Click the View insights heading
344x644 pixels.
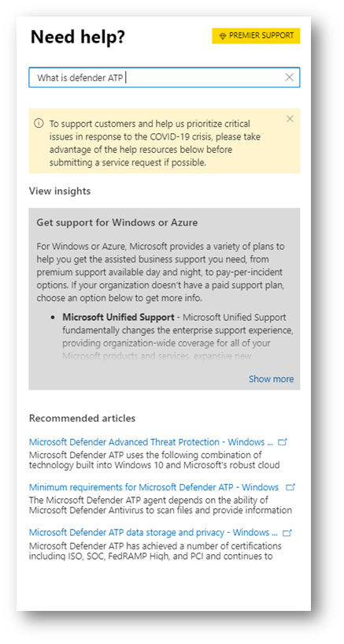click(60, 191)
